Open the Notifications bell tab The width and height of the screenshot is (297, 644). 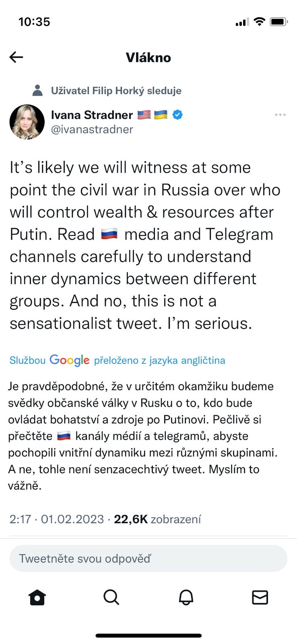click(186, 597)
